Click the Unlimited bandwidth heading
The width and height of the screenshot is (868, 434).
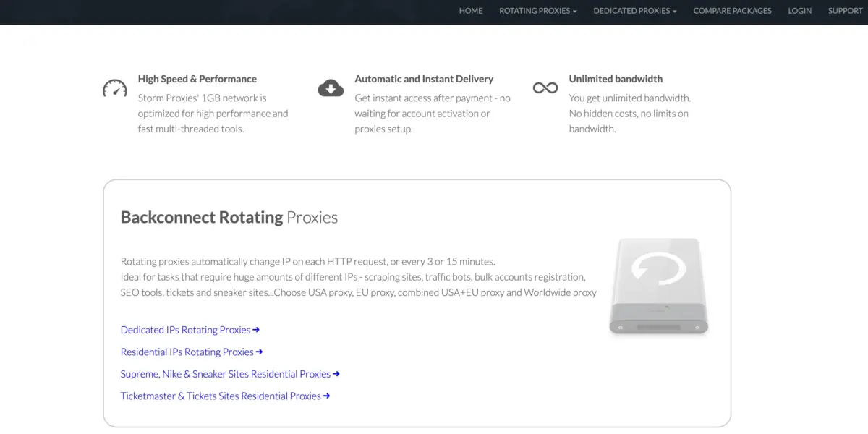tap(616, 79)
